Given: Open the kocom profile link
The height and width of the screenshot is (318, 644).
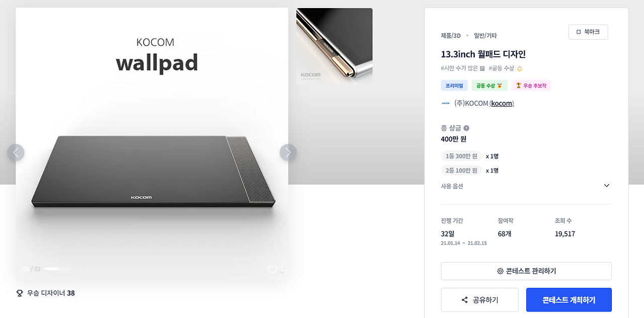Looking at the screenshot, I should pyautogui.click(x=502, y=103).
